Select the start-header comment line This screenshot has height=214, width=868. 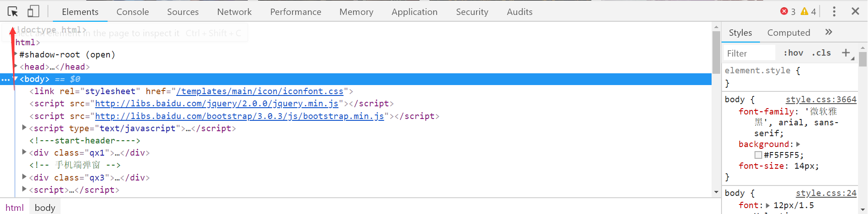coord(85,141)
